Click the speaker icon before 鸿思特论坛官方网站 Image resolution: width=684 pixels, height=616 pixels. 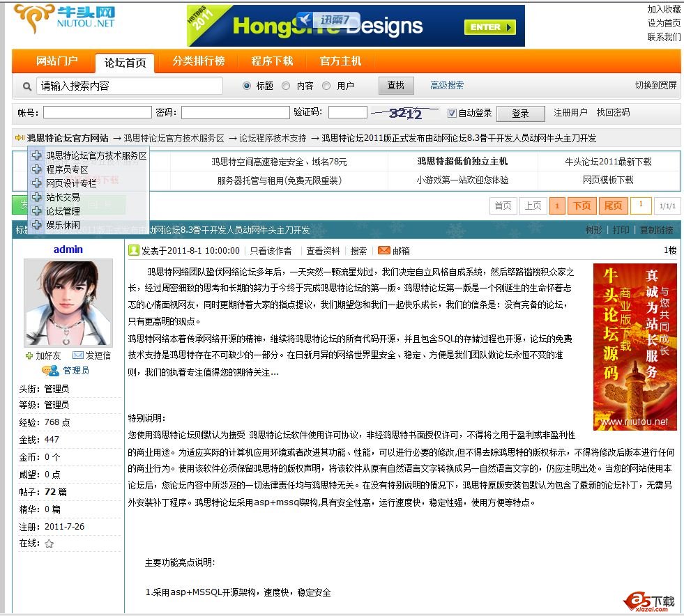point(20,138)
